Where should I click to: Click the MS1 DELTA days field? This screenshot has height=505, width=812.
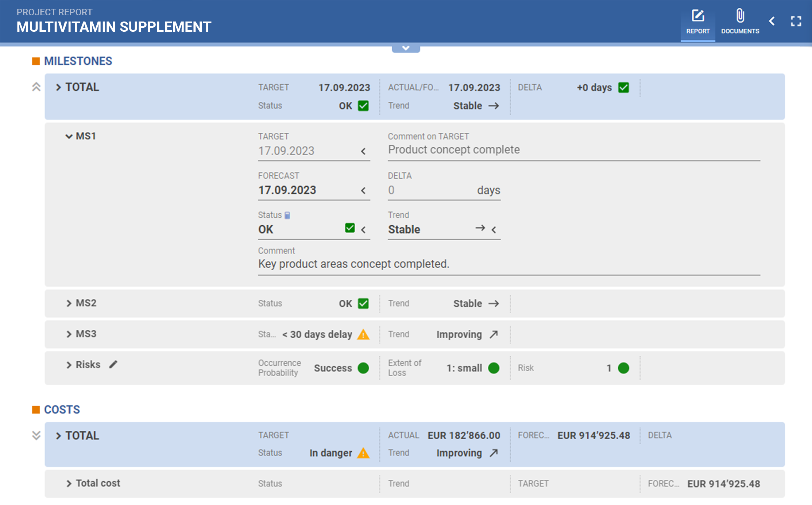coord(444,190)
